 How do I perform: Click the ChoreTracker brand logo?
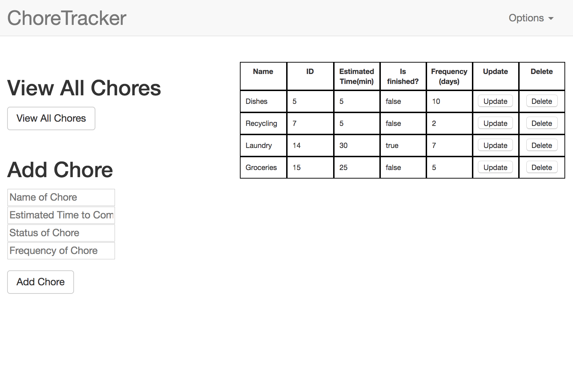tap(67, 18)
